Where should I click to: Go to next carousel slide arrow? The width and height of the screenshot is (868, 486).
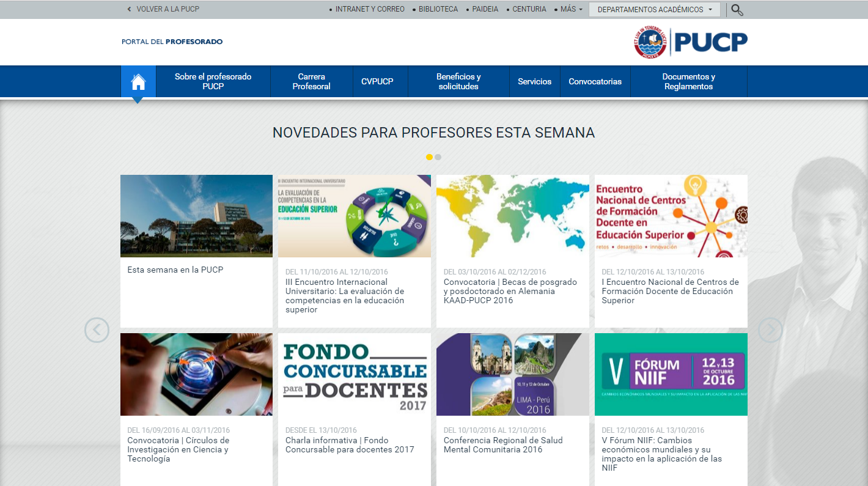(770, 330)
